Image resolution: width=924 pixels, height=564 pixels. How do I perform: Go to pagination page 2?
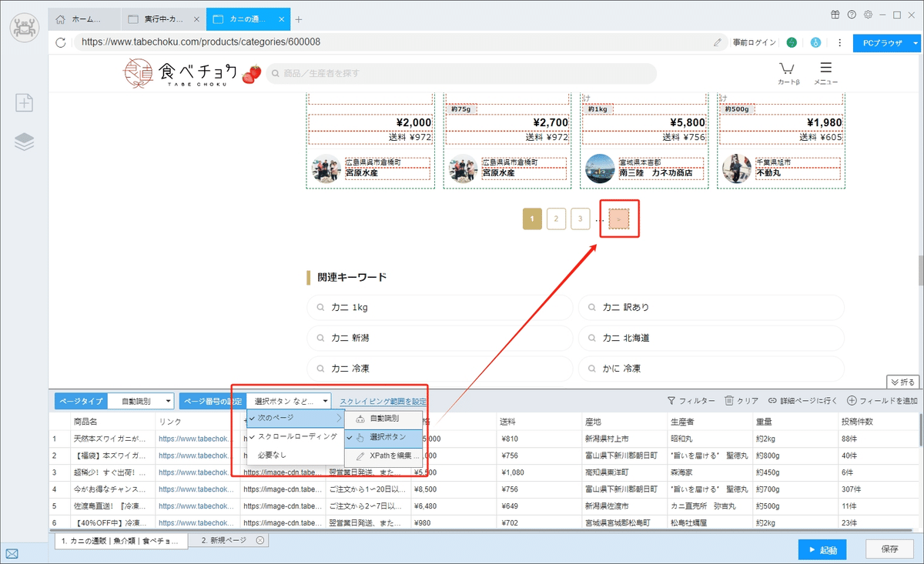pyautogui.click(x=556, y=219)
